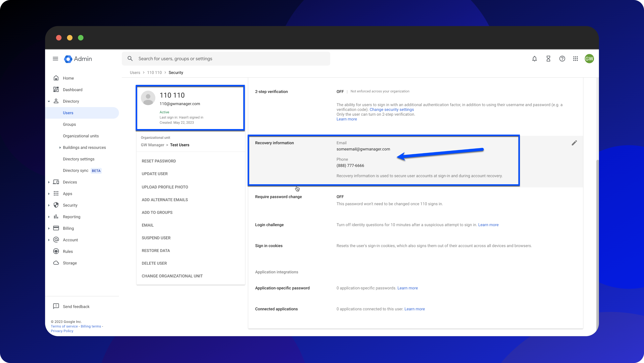The height and width of the screenshot is (363, 644).
Task: Open the tasks hourglass icon
Action: tap(548, 59)
